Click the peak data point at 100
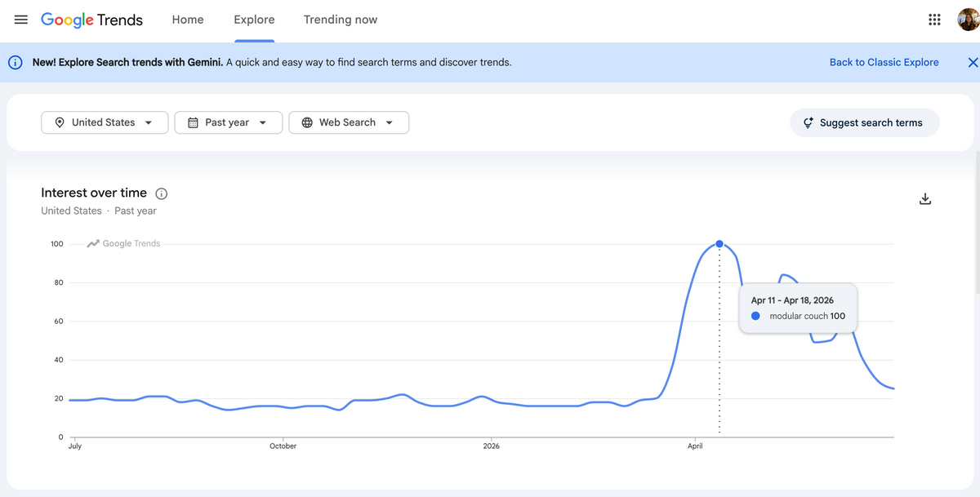Screen dimensions: 980x497 click(x=719, y=243)
